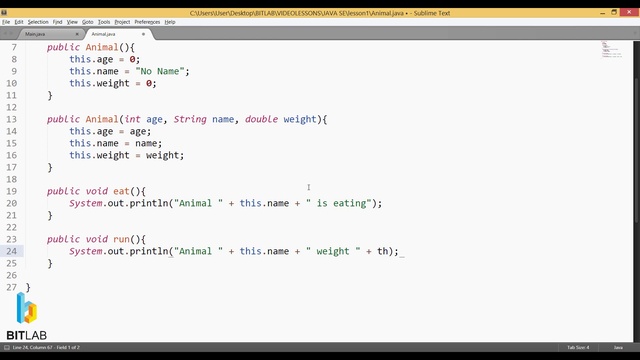The width and height of the screenshot is (640, 360).
Task: Click "this.age = 0;" on line 8
Action: pos(104,60)
